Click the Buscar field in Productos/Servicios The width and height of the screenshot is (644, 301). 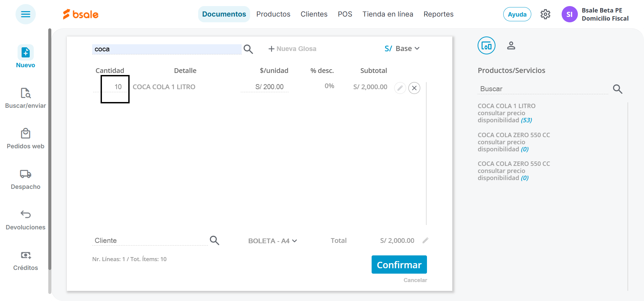click(543, 89)
